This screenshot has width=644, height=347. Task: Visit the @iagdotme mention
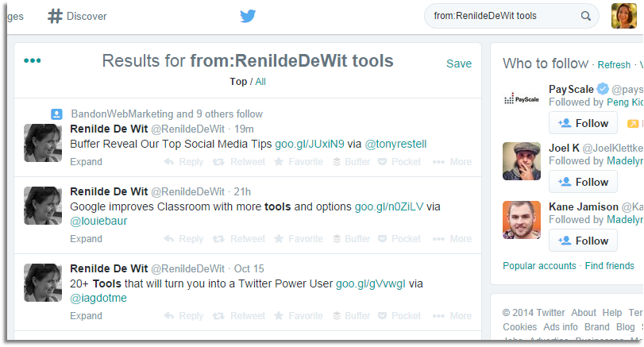(x=98, y=298)
